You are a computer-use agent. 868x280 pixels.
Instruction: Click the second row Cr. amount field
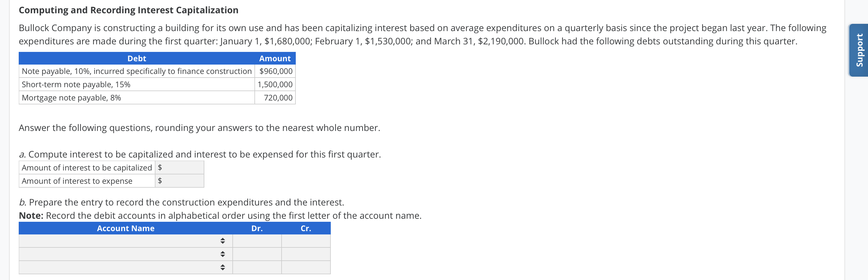(306, 254)
